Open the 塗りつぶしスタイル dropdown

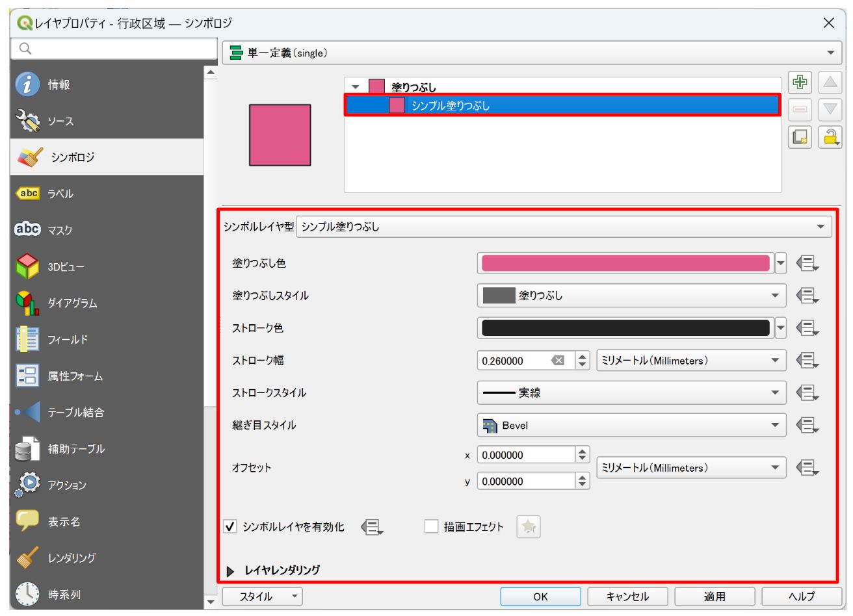[x=631, y=296]
